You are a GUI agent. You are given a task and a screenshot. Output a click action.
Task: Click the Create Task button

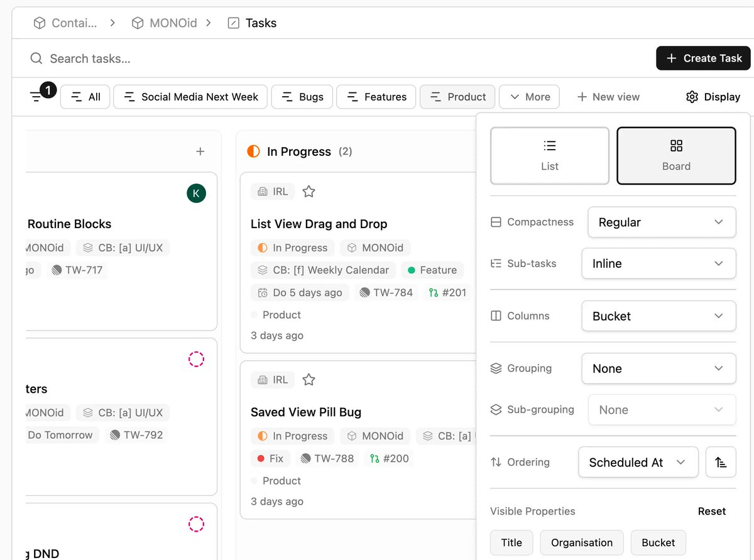[703, 58]
